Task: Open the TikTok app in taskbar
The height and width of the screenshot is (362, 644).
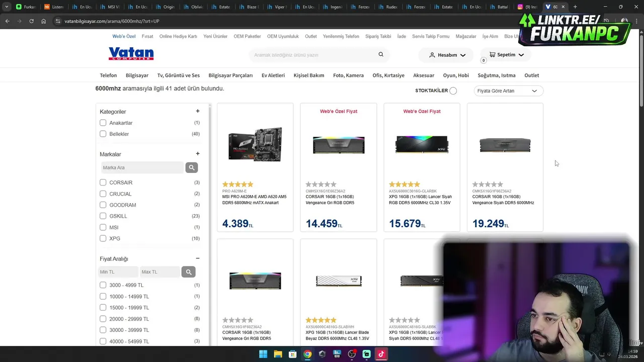Action: tap(381, 354)
